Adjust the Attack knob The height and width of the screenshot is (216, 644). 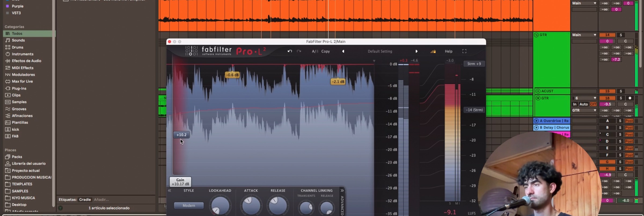tap(251, 206)
